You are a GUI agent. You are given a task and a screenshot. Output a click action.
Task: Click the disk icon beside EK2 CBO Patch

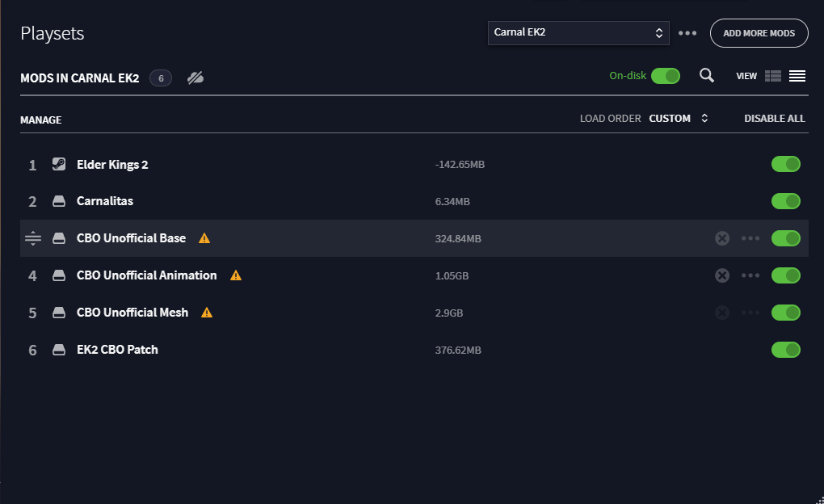59,350
